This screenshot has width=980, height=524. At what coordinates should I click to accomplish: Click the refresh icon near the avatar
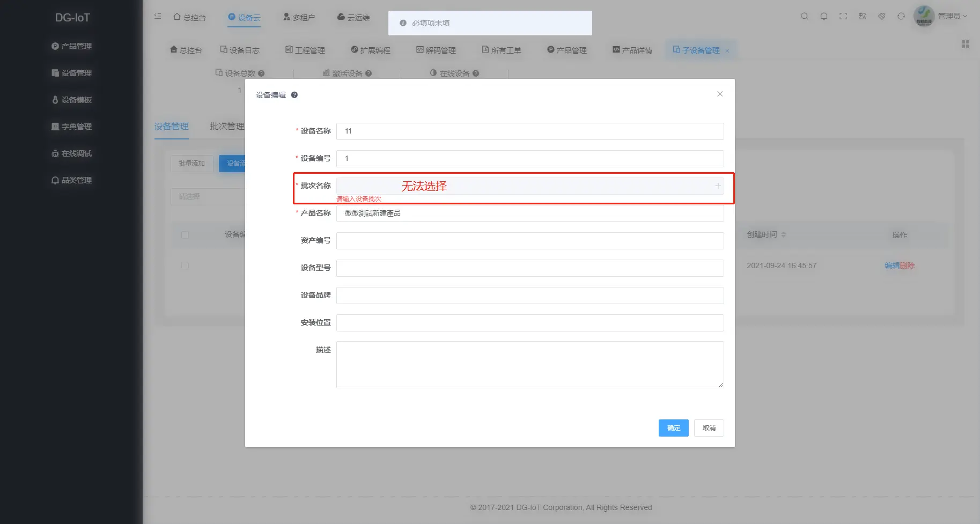900,16
